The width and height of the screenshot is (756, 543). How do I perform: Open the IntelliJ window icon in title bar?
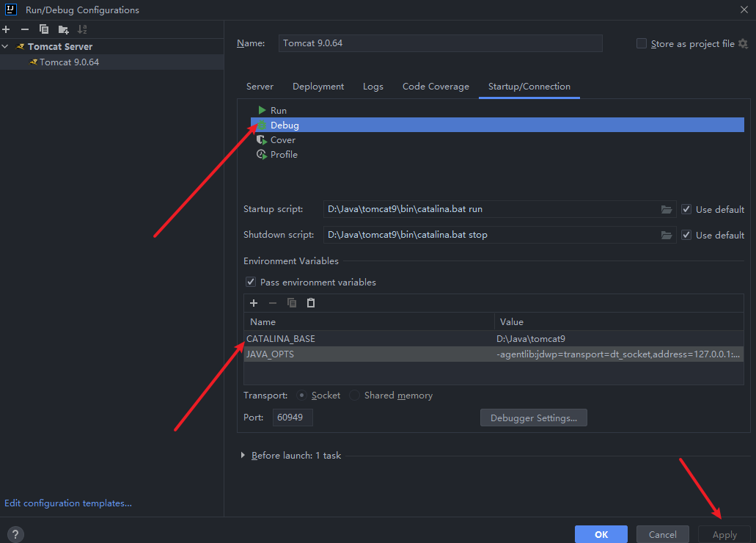(x=10, y=9)
